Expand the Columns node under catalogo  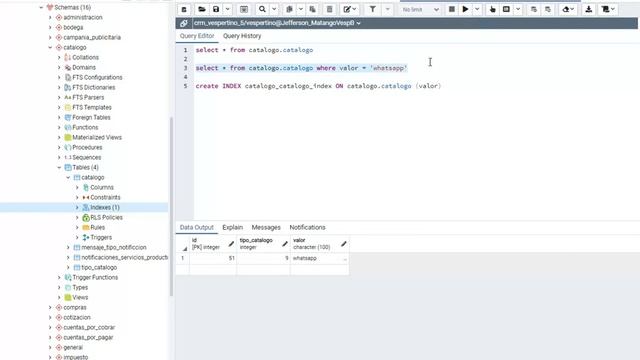pos(77,187)
